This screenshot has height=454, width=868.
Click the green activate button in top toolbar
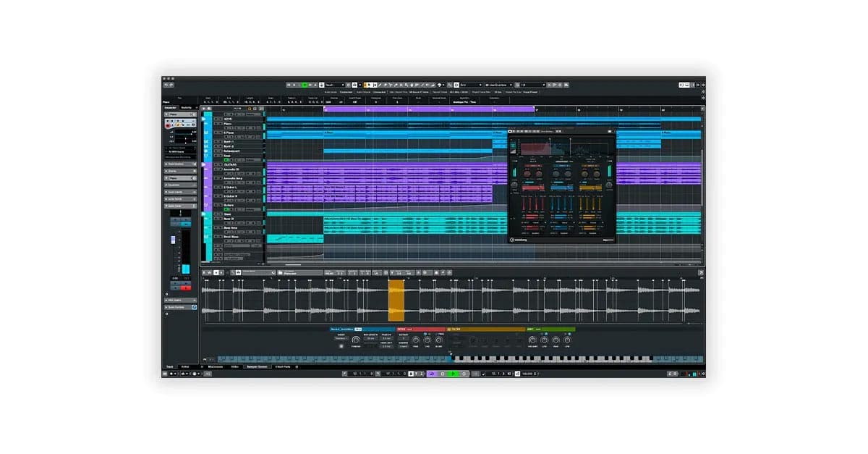(305, 85)
